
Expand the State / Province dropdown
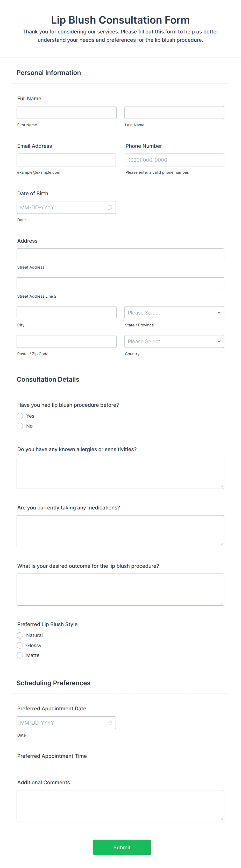tap(174, 312)
